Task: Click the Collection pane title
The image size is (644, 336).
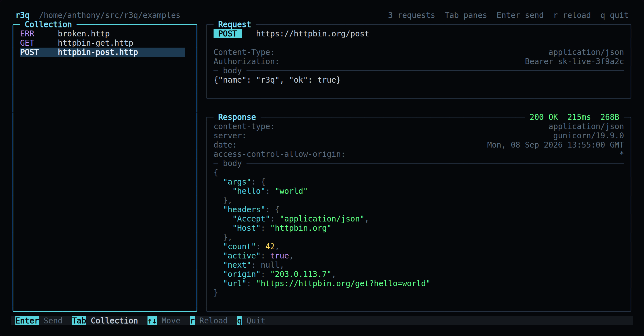Action: point(48,24)
